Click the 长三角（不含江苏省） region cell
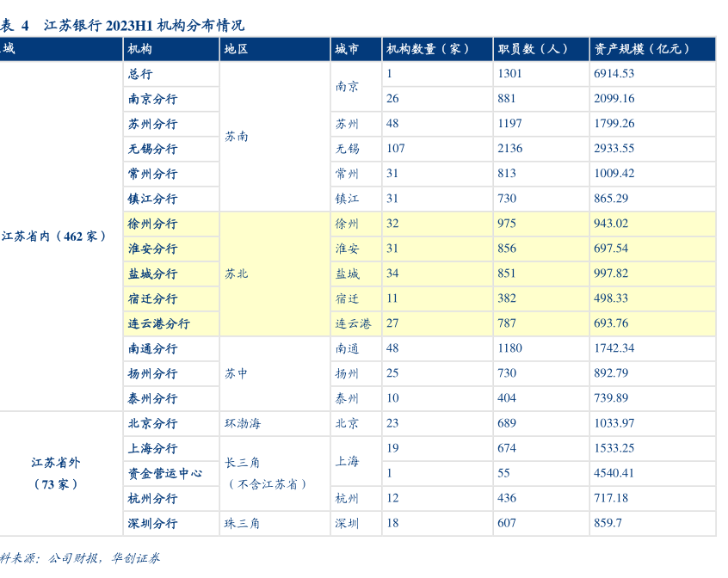Viewport: 728px width, 578px height. pyautogui.click(x=267, y=473)
